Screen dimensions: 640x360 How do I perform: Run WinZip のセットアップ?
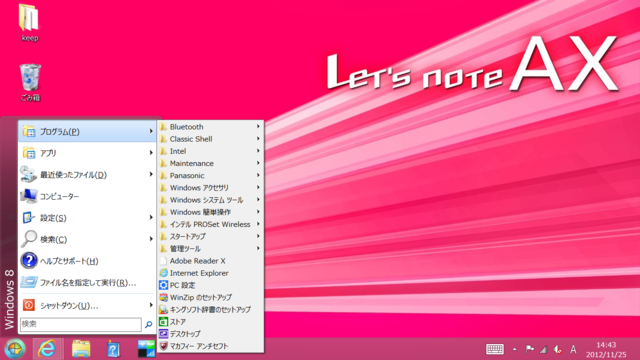click(x=210, y=298)
